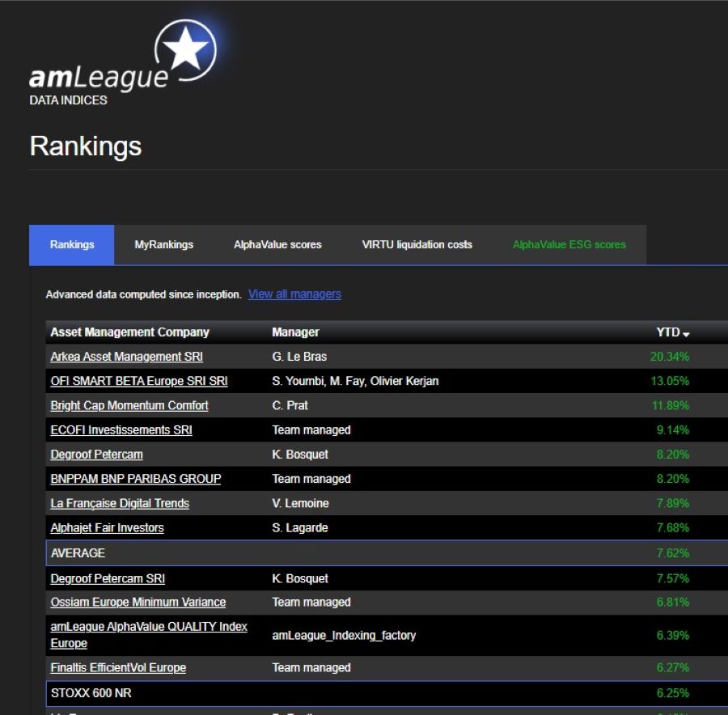This screenshot has height=715, width=728.
Task: Open the AlphaValue ESG scores tab
Action: coord(569,245)
